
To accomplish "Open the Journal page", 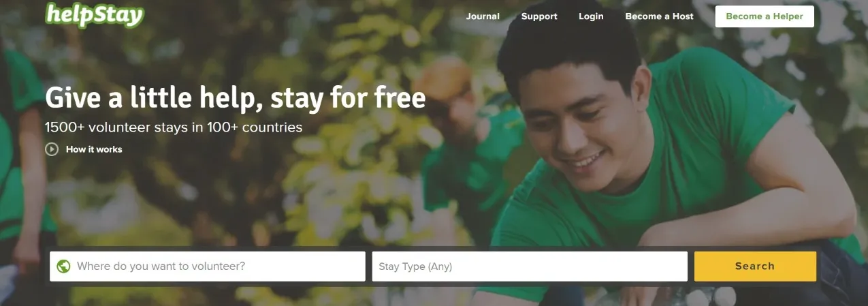I will coord(483,16).
